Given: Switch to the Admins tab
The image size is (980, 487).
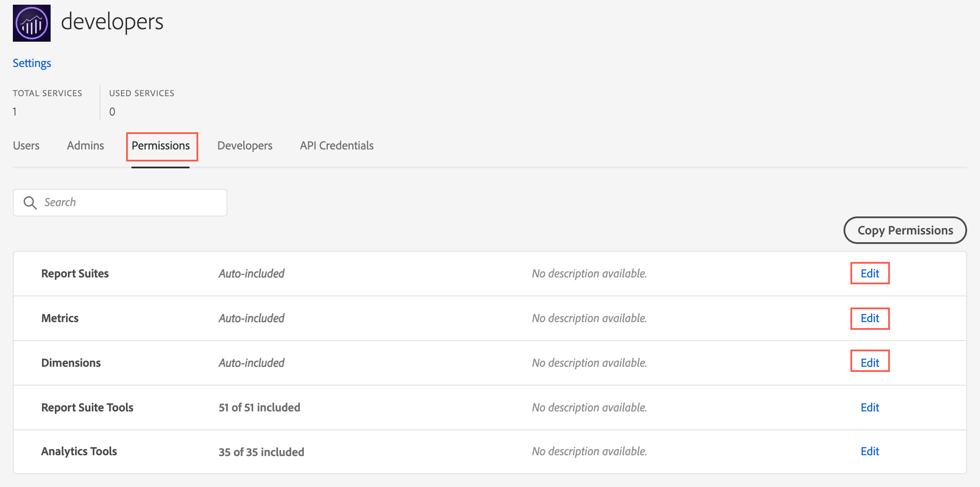Looking at the screenshot, I should coord(85,146).
